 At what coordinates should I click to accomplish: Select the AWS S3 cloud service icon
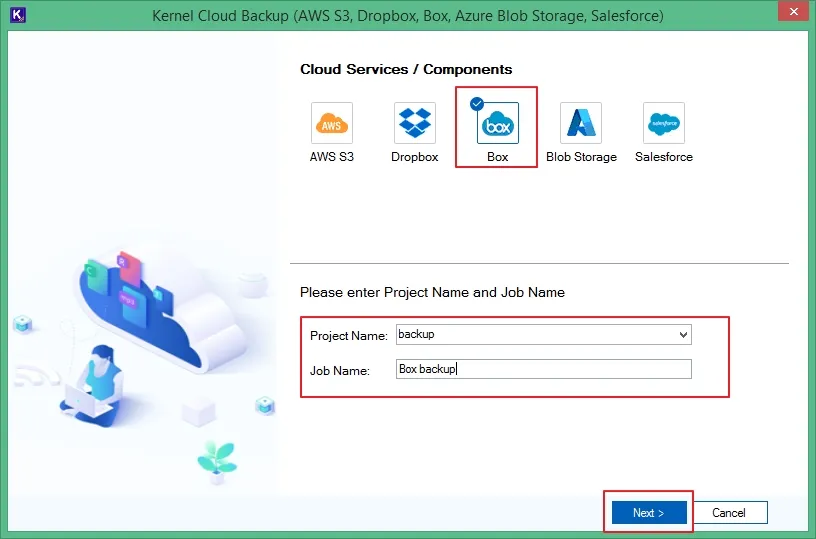[x=332, y=123]
